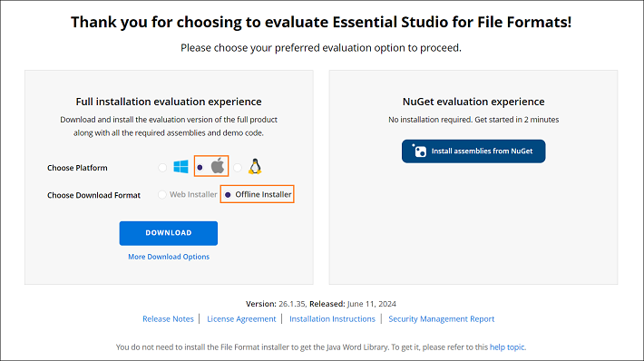The height and width of the screenshot is (361, 644).
Task: Click NuGet evaluation experience heading
Action: click(x=473, y=102)
